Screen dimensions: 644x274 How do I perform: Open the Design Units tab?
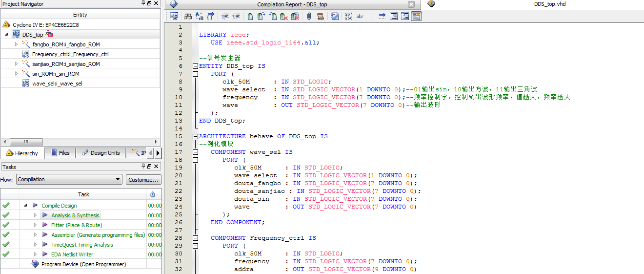tap(101, 153)
